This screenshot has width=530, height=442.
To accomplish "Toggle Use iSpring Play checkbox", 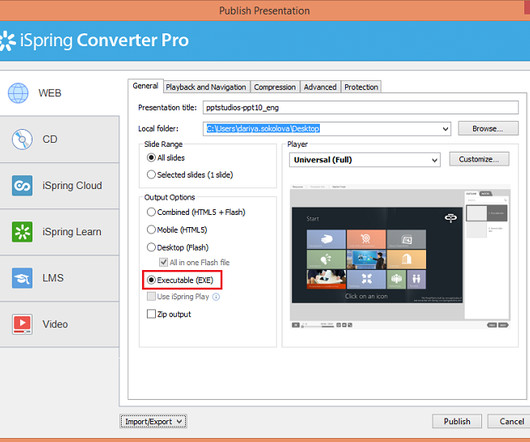I will [x=151, y=297].
